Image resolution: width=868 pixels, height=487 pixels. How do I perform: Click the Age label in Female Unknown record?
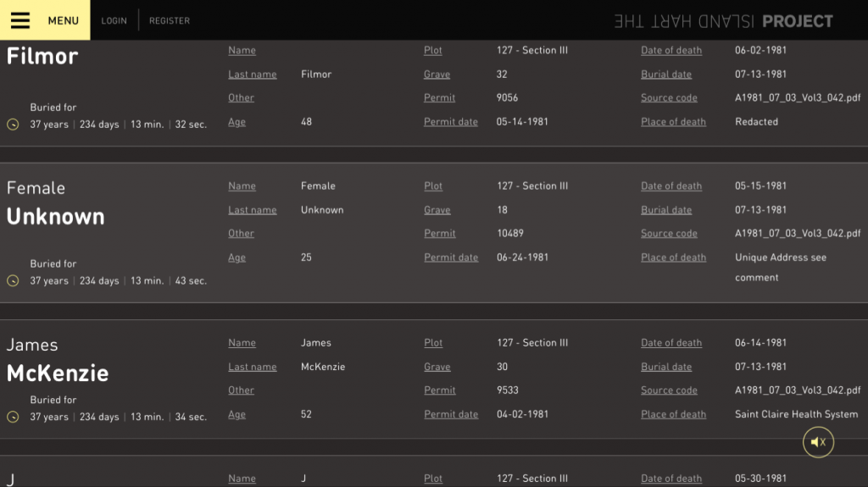pos(237,257)
